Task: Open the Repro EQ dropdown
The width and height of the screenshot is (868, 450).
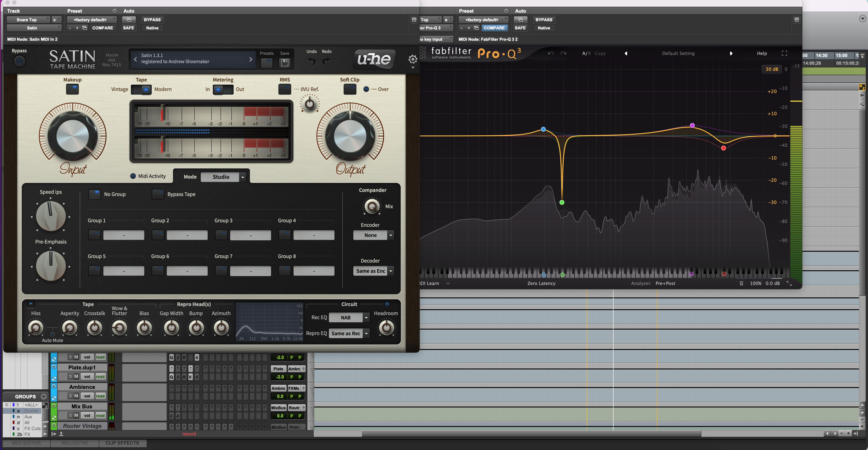Action: pyautogui.click(x=349, y=333)
